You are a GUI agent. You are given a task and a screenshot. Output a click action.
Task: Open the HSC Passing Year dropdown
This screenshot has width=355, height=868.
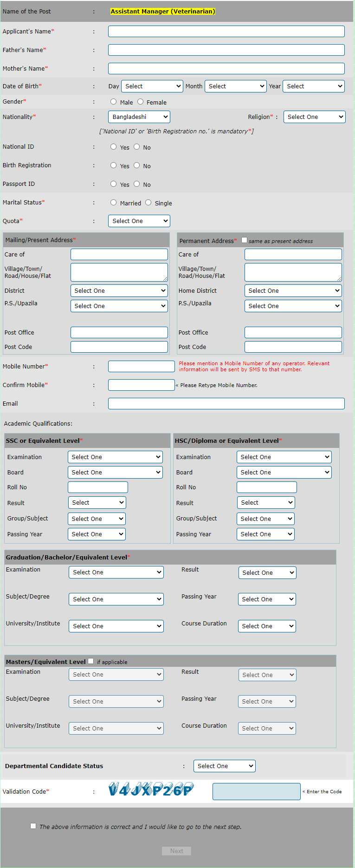point(266,534)
